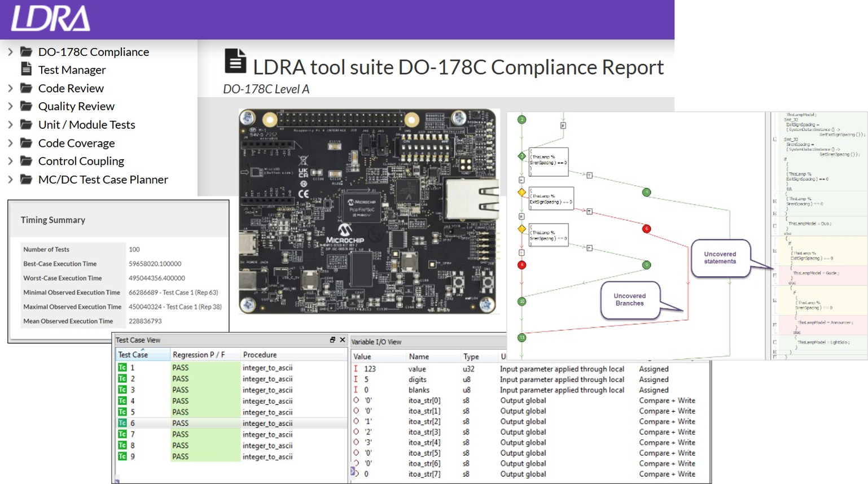Open the Test Manager tree item
The height and width of the screenshot is (484, 868).
click(x=72, y=70)
